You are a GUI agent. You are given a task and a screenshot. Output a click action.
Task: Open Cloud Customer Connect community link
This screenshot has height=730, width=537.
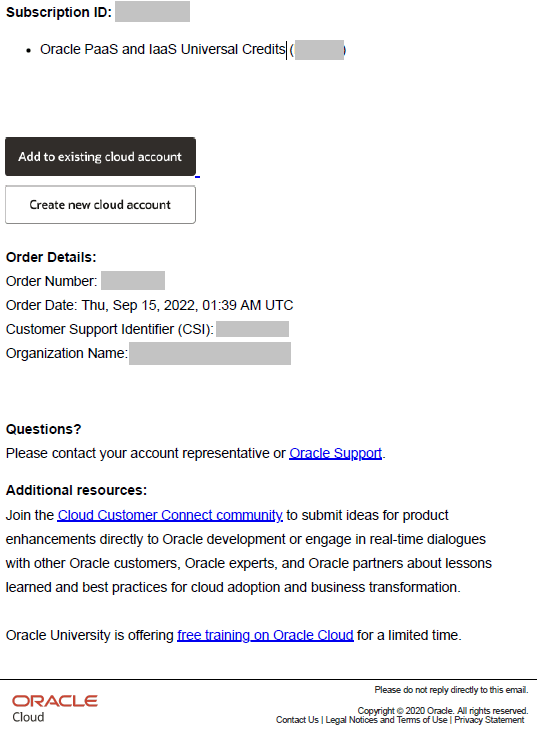(x=170, y=515)
